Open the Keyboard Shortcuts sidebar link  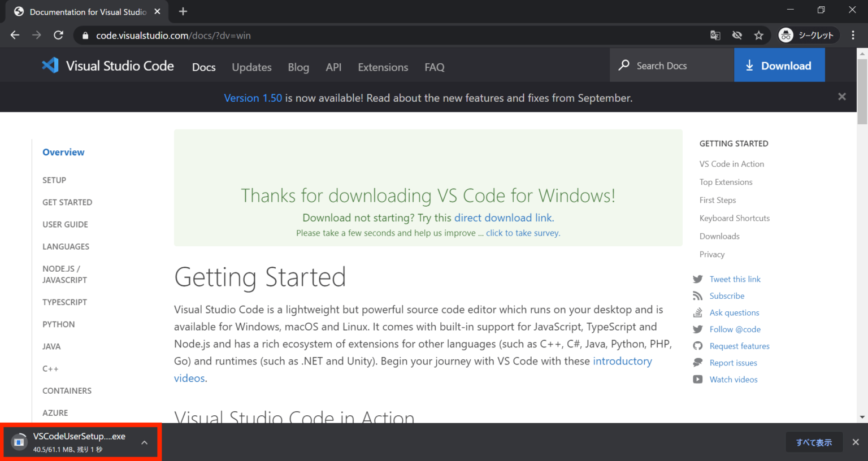pyautogui.click(x=734, y=218)
